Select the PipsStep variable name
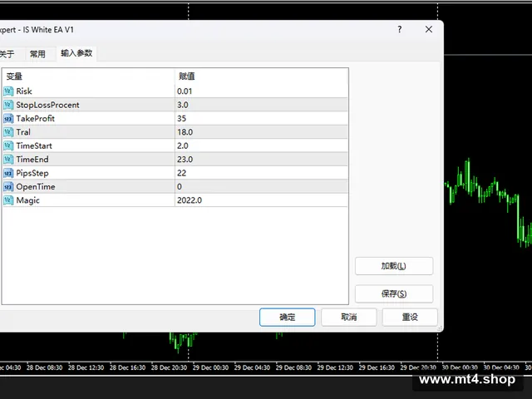This screenshot has height=399, width=532. [x=32, y=174]
